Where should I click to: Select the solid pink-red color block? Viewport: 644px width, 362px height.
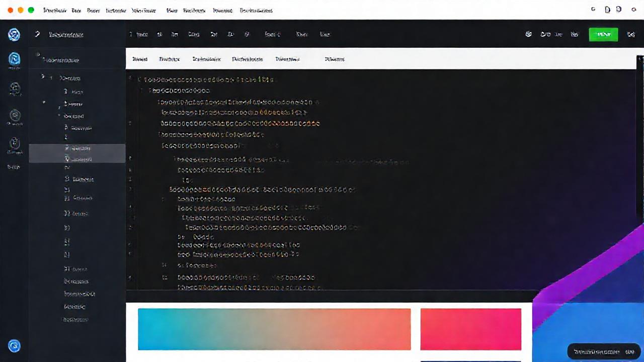tap(470, 329)
